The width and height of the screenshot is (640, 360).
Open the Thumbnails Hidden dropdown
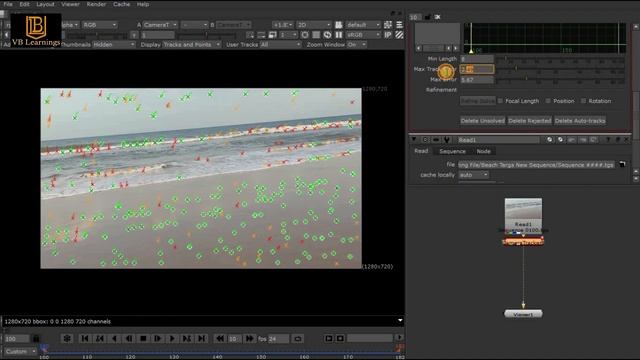[113, 44]
